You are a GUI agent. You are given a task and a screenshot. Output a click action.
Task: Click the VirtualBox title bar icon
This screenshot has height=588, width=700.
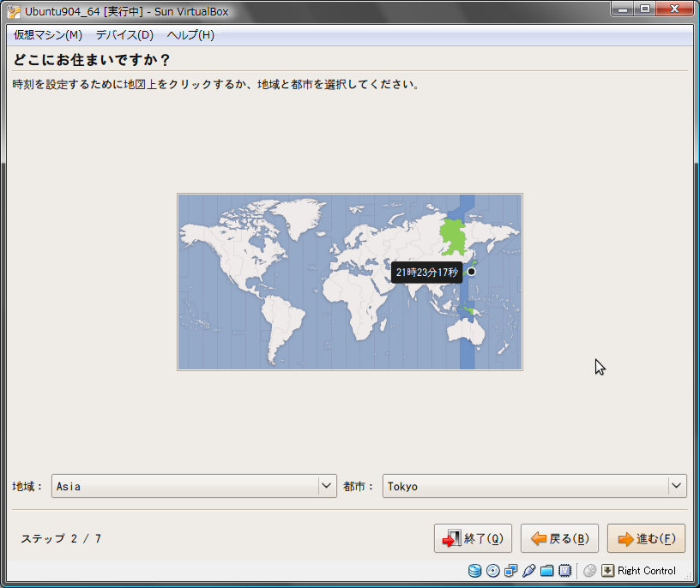click(14, 12)
